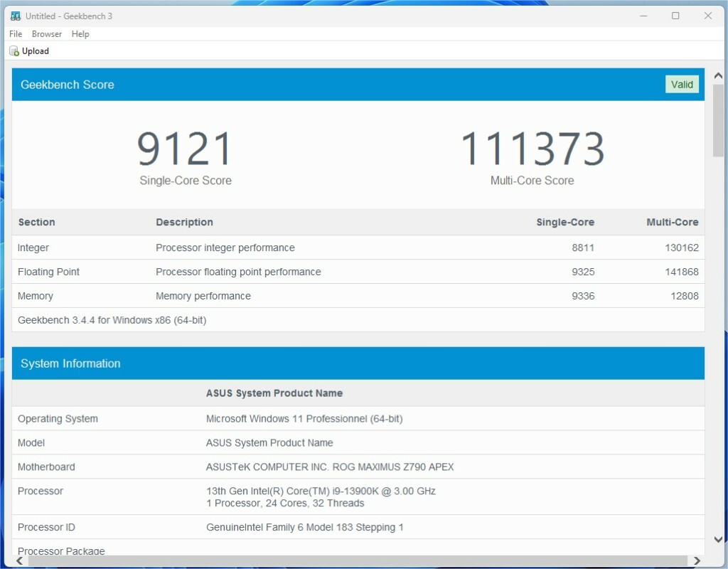The height and width of the screenshot is (569, 728).
Task: Click Memory performance description
Action: tap(203, 296)
